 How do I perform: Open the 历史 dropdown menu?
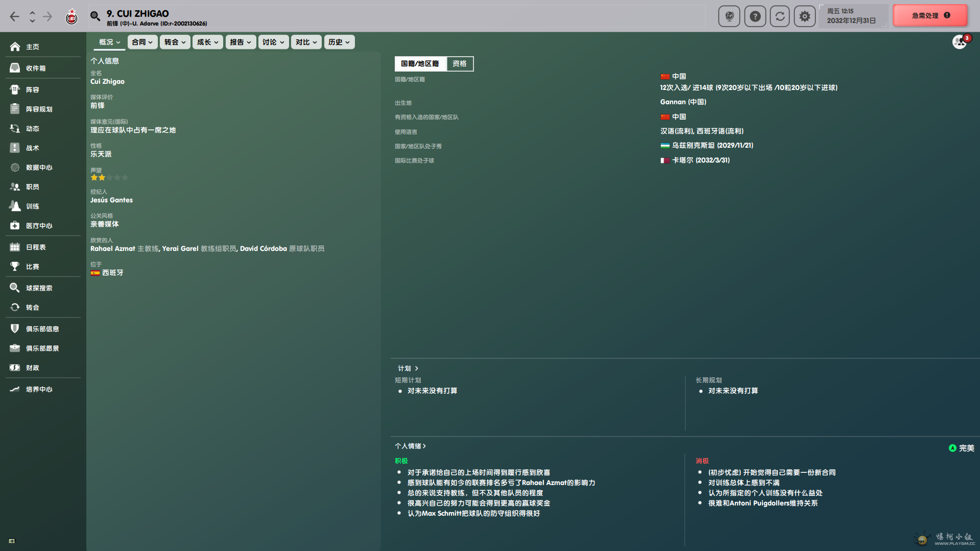(339, 42)
